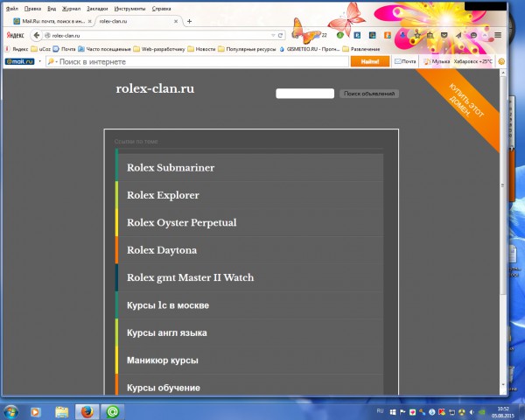Close the rolex-clan.ru tab
This screenshot has height=420, width=525.
[x=176, y=21]
